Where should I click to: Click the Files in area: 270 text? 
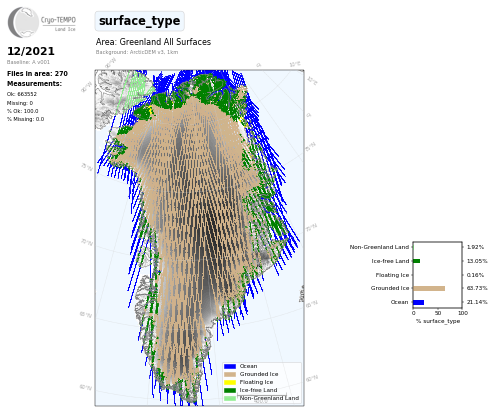click(x=37, y=74)
